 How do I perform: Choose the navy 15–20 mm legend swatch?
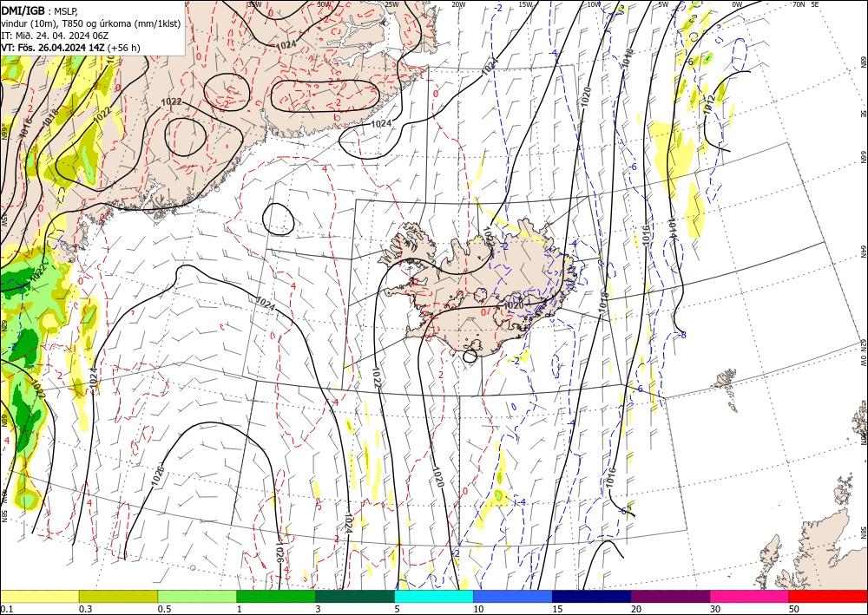[592, 596]
